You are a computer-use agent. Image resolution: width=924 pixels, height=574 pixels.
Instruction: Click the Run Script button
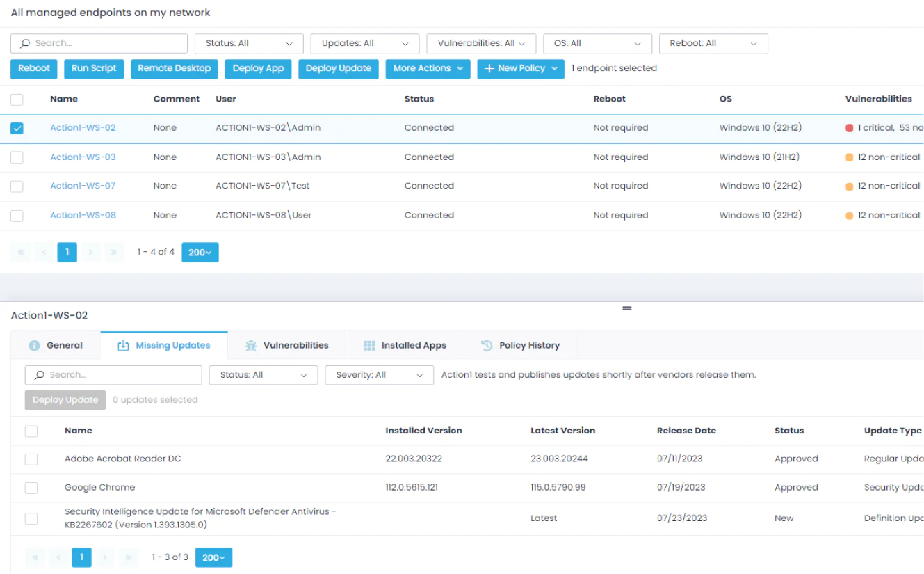pyautogui.click(x=94, y=69)
